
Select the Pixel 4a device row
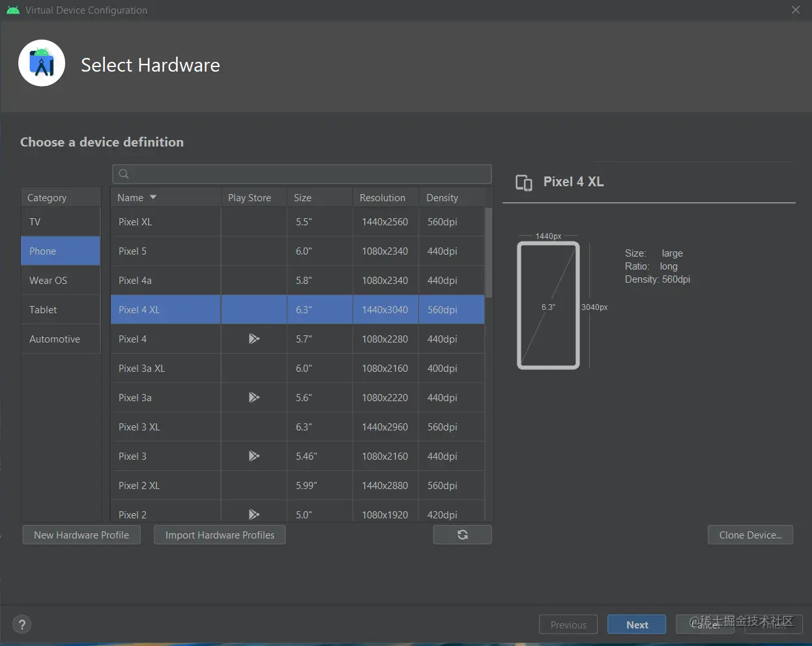298,280
